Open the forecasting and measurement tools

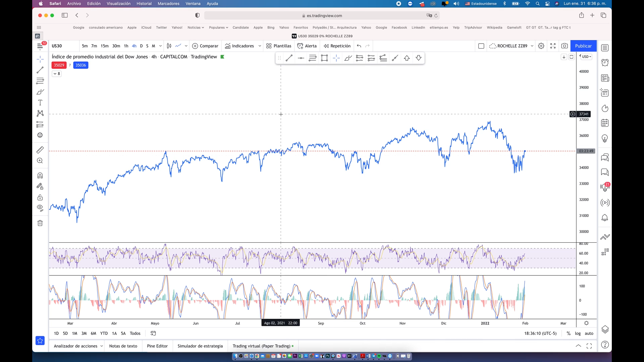(40, 124)
